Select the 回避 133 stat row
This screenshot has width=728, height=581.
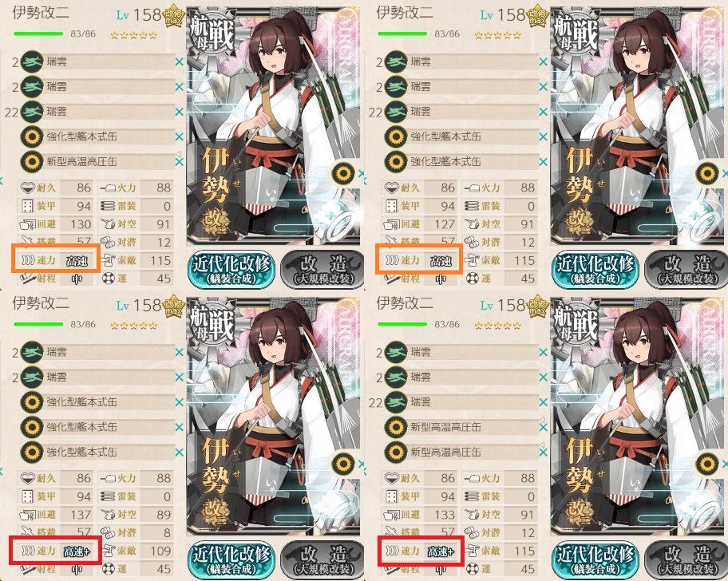click(420, 515)
